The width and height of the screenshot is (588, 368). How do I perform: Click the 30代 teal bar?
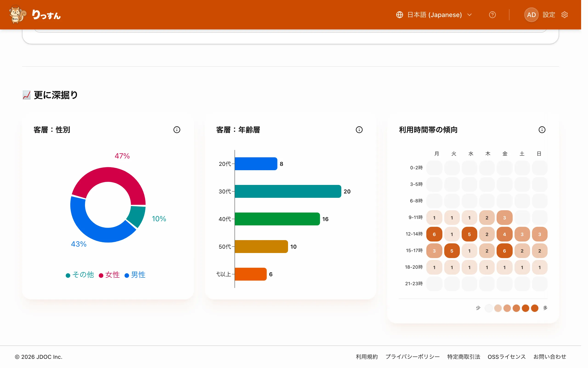(288, 191)
